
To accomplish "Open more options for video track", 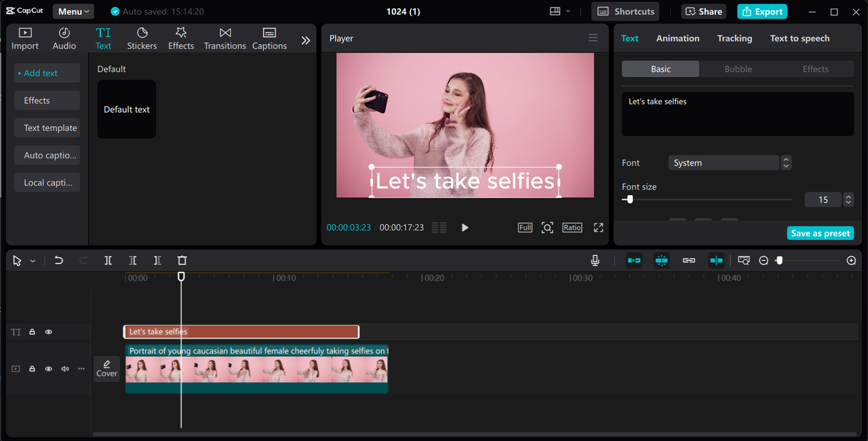I will 81,369.
